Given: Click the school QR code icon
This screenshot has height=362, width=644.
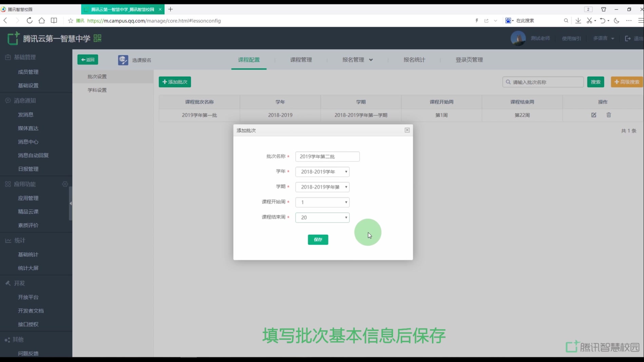Looking at the screenshot, I should 97,38.
